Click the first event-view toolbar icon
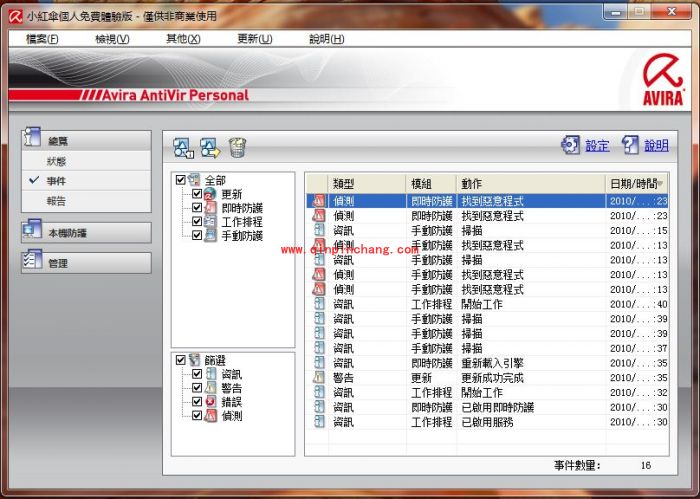The image size is (700, 499). coord(183,148)
